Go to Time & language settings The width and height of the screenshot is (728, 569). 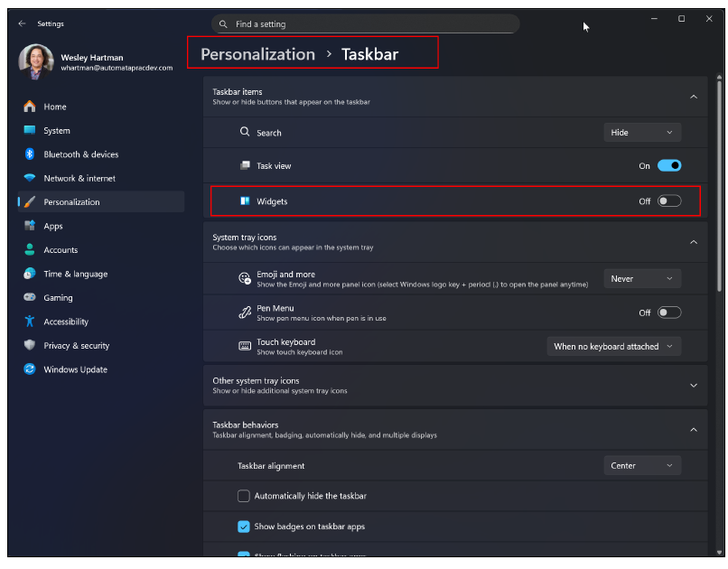point(75,274)
